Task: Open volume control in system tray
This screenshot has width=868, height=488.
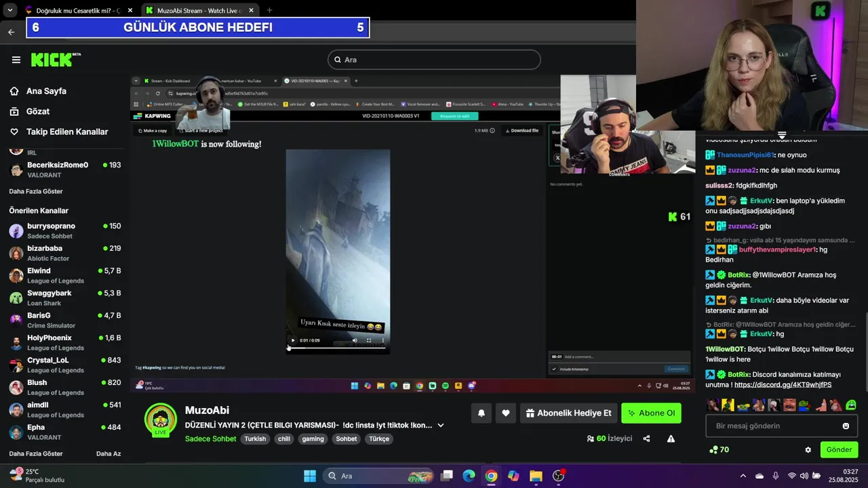Action: (804, 476)
